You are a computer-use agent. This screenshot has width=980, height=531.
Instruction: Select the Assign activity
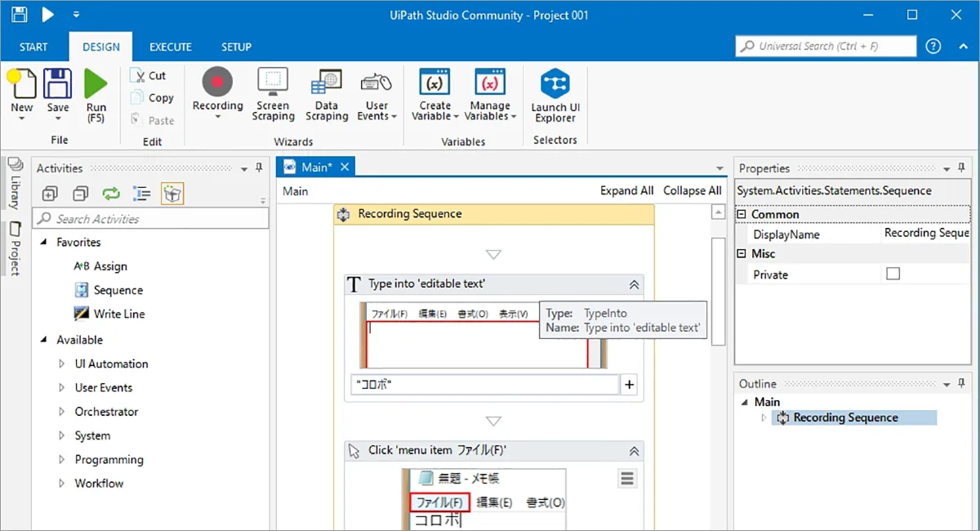tap(100, 266)
